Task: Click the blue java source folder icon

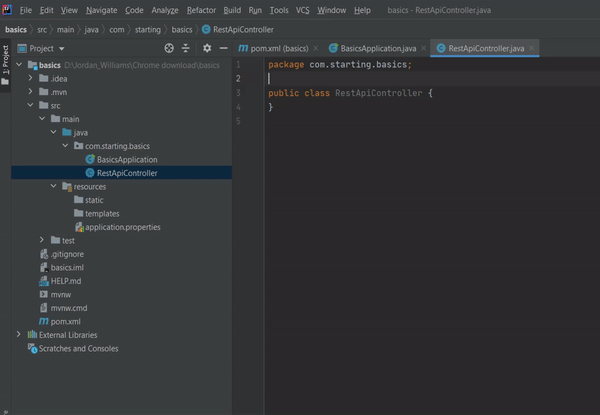Action: click(x=67, y=132)
